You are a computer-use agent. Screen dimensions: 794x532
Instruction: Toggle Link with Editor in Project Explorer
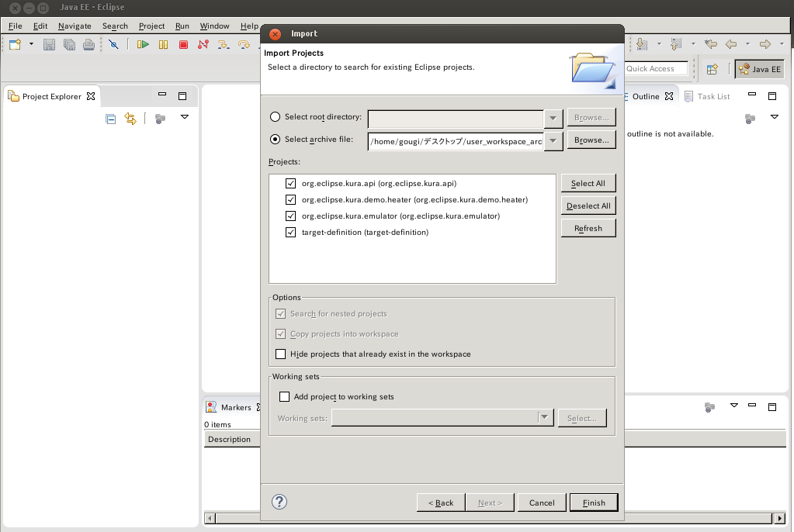point(130,119)
